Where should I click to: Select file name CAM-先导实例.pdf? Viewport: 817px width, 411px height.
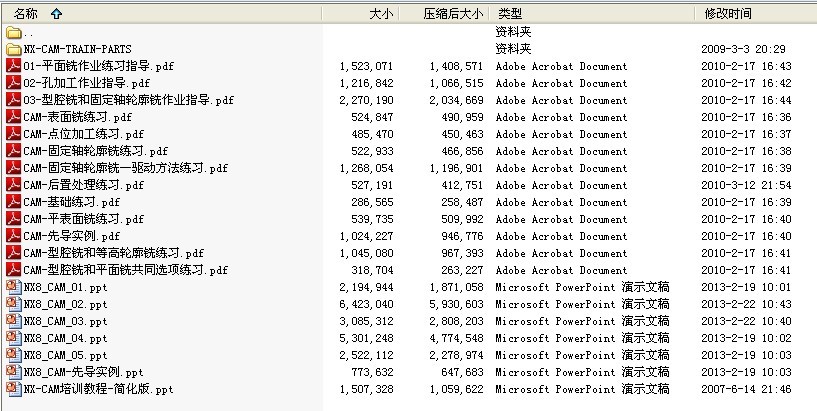pos(71,236)
